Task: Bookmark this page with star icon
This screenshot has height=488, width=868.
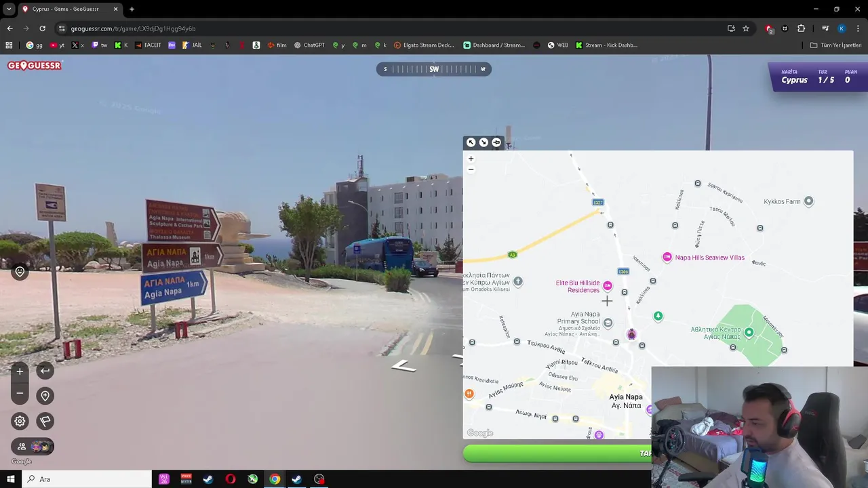Action: (x=746, y=28)
